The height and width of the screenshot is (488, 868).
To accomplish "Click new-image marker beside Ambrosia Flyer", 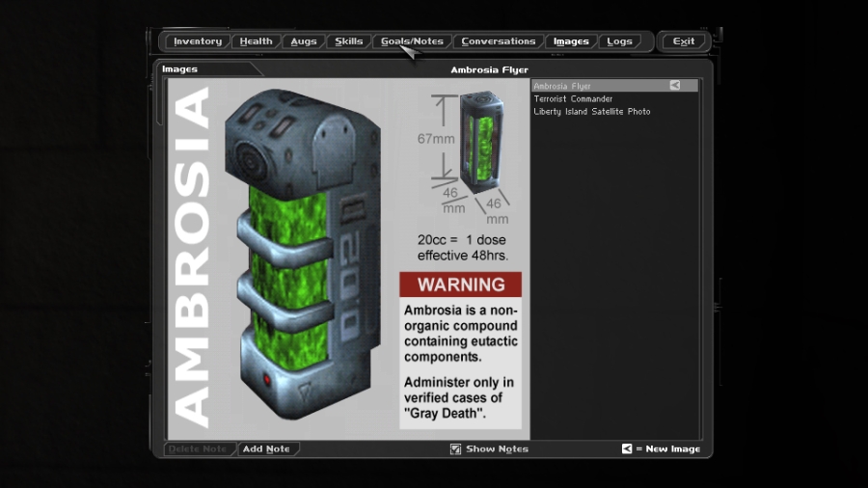I will coord(675,85).
